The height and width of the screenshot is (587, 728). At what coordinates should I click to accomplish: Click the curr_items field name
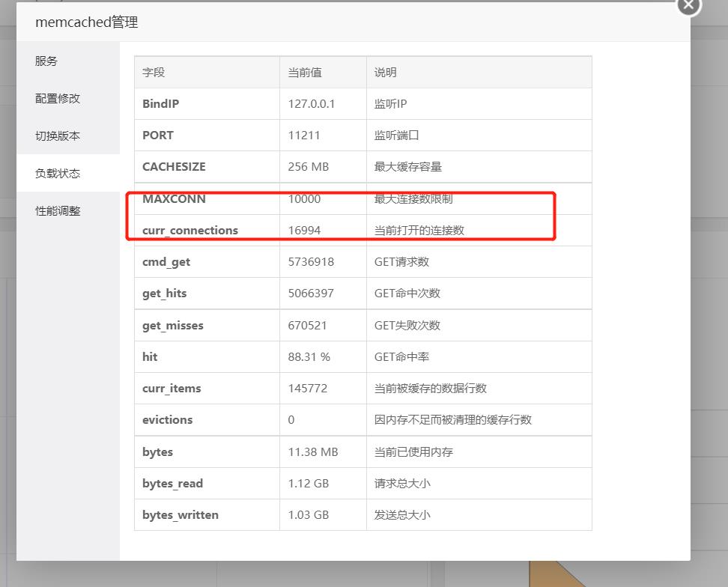coord(172,389)
